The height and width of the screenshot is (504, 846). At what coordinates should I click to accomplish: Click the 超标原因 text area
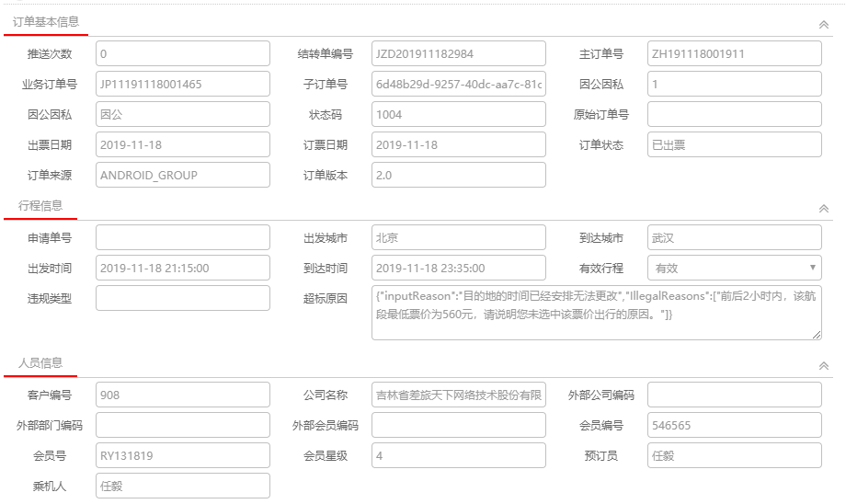point(597,313)
